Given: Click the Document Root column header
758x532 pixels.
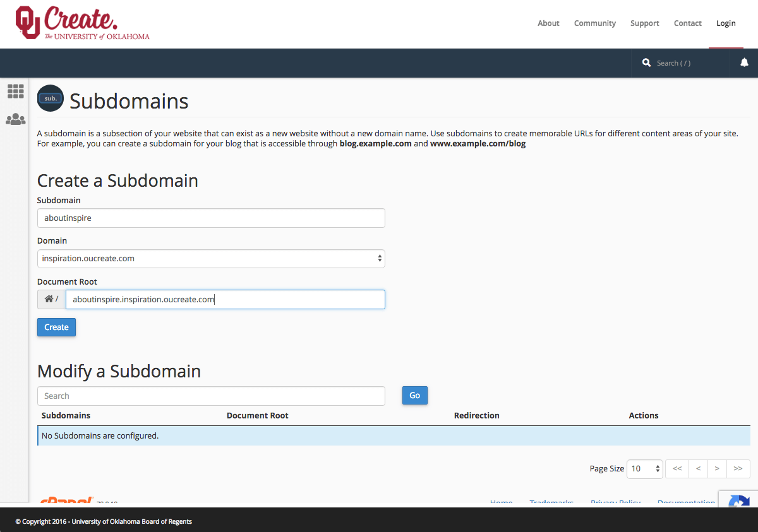Looking at the screenshot, I should click(x=257, y=415).
